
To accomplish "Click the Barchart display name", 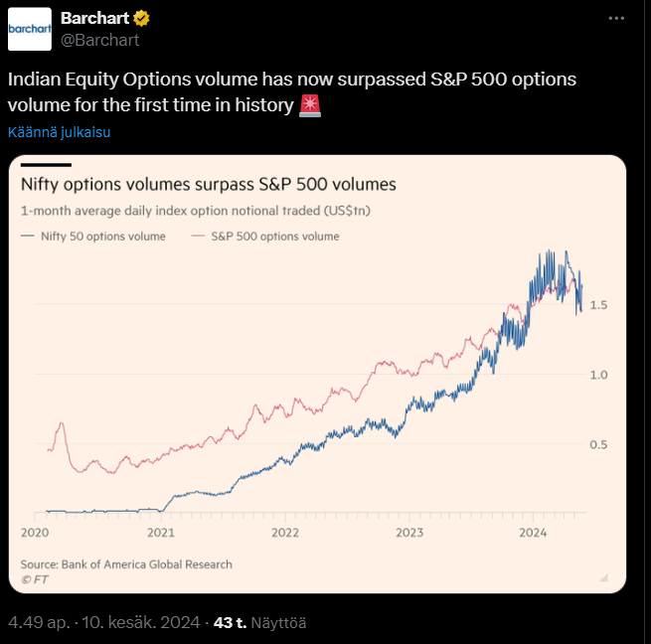I will pyautogui.click(x=94, y=19).
